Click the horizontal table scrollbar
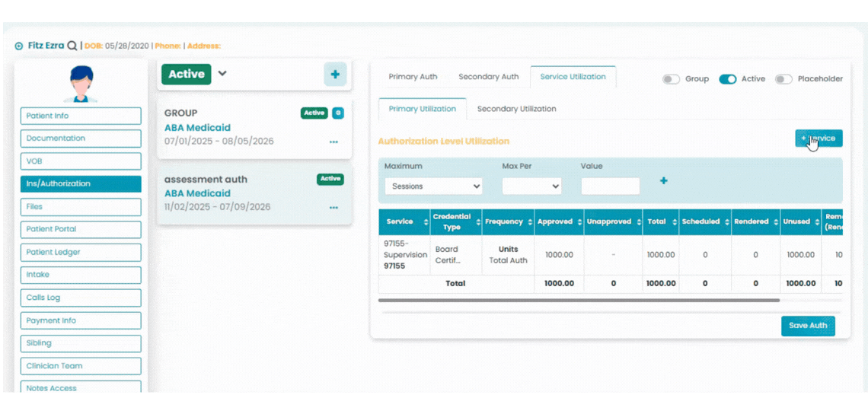 (579, 301)
